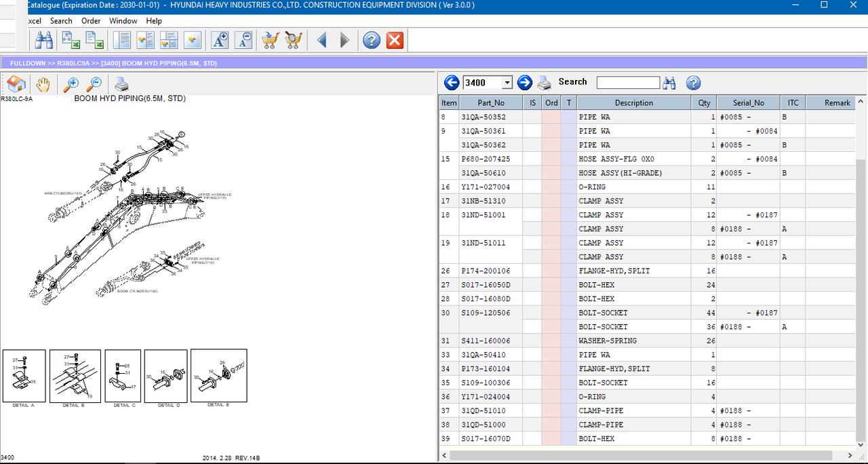Select the image-only layout icon
The height and width of the screenshot is (464, 868).
tap(193, 41)
